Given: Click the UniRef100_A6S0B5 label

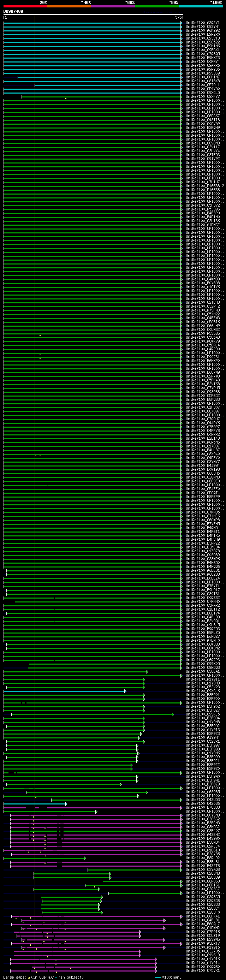Looking at the screenshot, I should click(x=202, y=792).
